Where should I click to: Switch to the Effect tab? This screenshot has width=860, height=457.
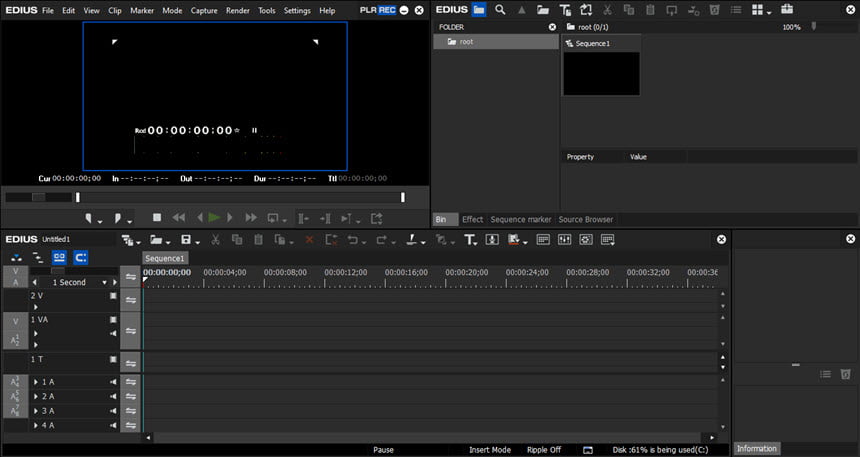coord(472,219)
